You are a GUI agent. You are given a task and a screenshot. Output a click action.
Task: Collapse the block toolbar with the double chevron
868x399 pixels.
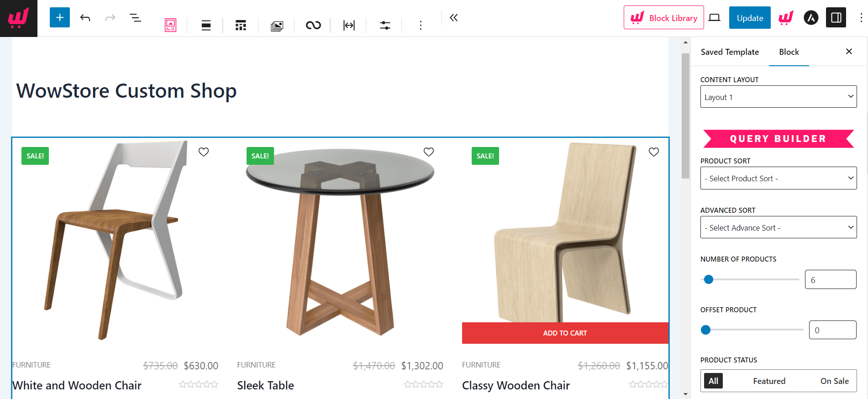click(x=453, y=17)
